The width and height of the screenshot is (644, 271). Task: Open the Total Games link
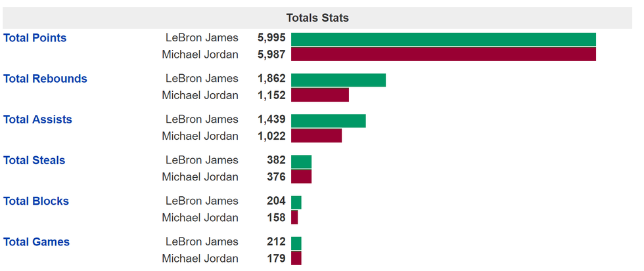tap(36, 241)
